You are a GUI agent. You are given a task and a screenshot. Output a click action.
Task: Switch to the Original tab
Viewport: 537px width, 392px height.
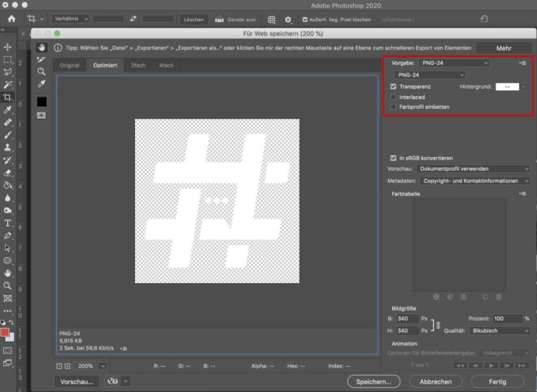pos(69,65)
